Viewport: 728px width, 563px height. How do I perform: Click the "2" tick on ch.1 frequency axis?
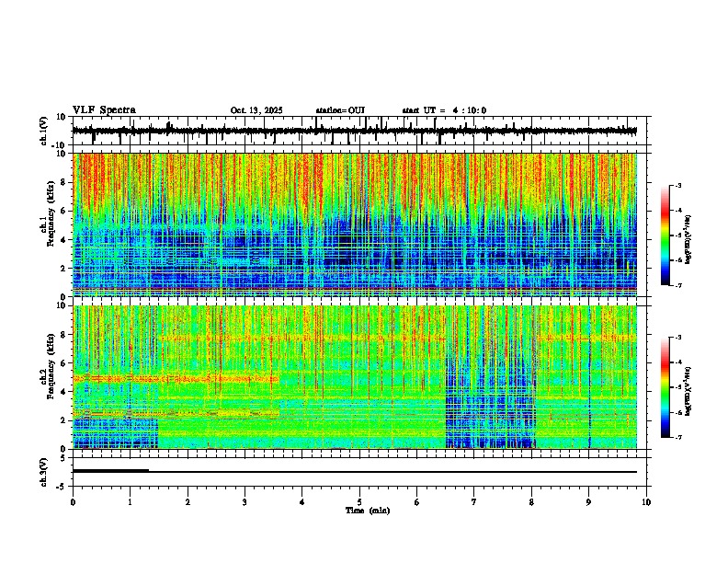64,269
